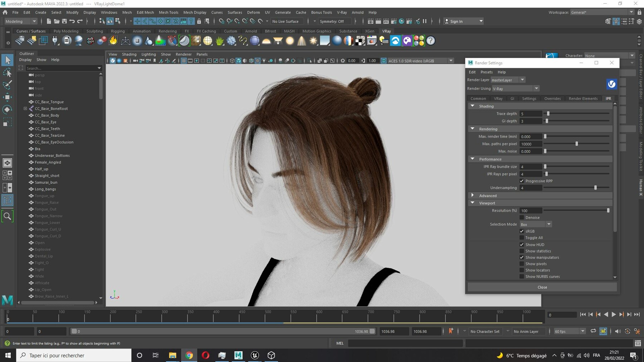Open the V-Ray menu in menu bar
The height and width of the screenshot is (362, 644).
[342, 12]
